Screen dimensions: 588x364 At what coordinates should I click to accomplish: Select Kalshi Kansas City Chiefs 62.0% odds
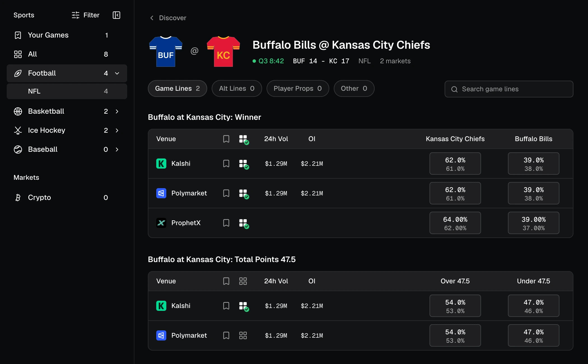coord(455,164)
